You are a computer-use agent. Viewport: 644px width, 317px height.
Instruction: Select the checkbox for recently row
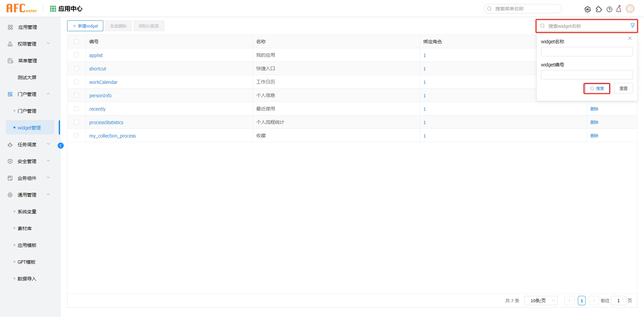[x=76, y=108]
